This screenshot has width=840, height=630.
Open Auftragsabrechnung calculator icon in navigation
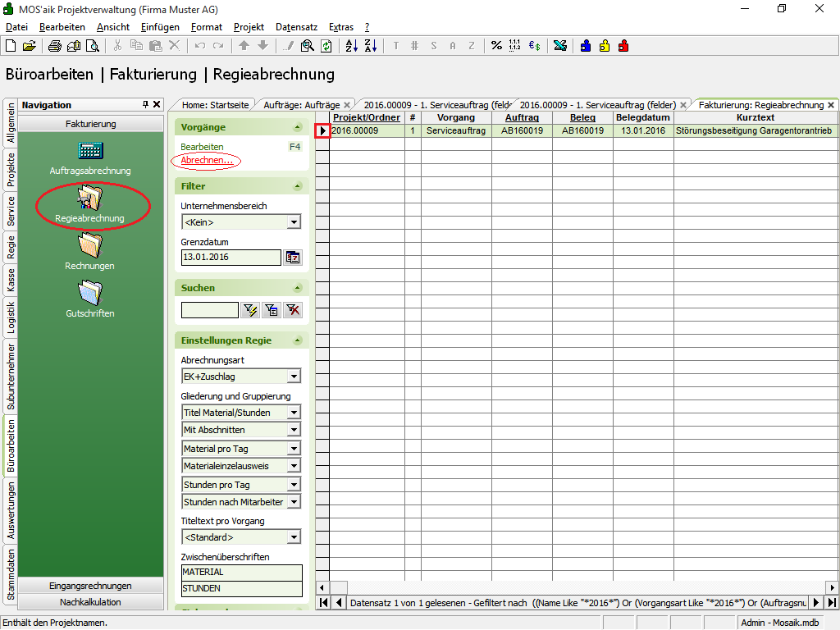tap(90, 151)
